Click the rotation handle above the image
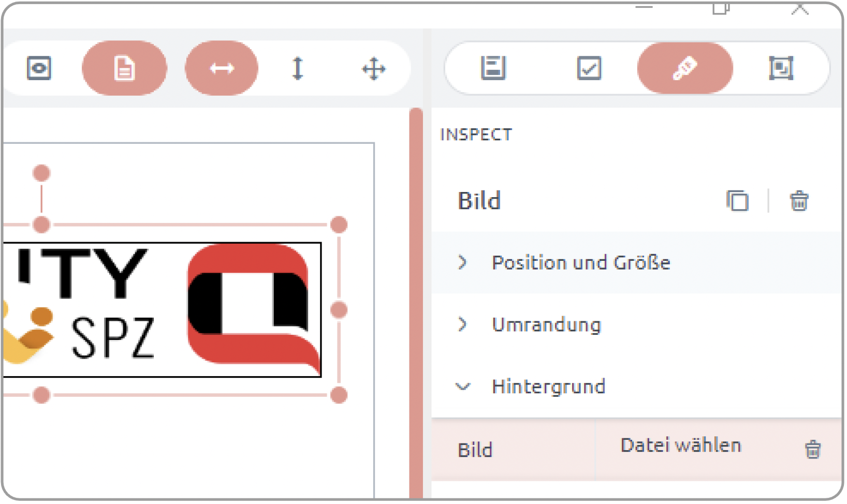The width and height of the screenshot is (847, 504). 41,173
